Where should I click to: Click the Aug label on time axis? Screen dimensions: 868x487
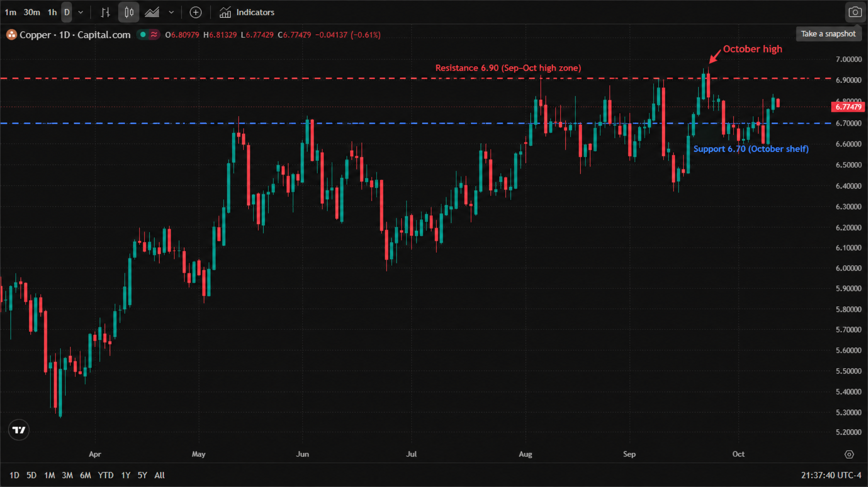525,454
